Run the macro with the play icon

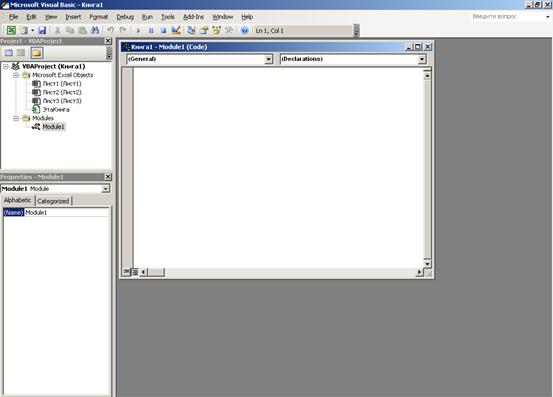point(138,31)
